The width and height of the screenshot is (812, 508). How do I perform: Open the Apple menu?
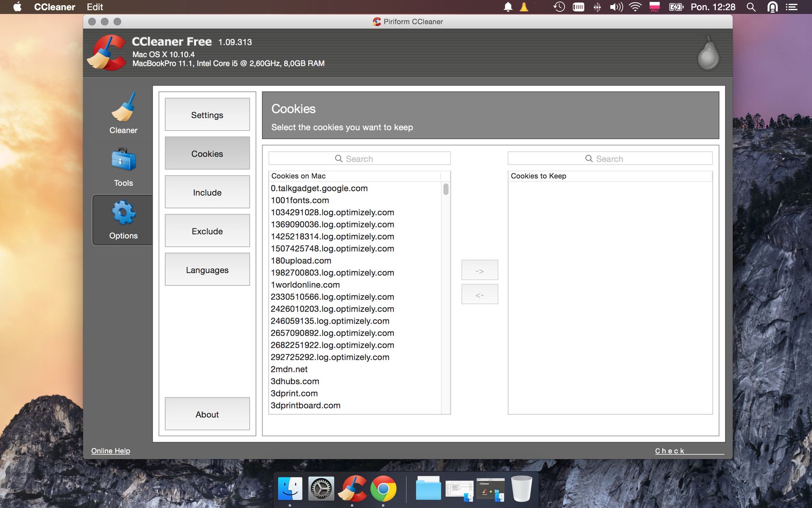click(17, 7)
